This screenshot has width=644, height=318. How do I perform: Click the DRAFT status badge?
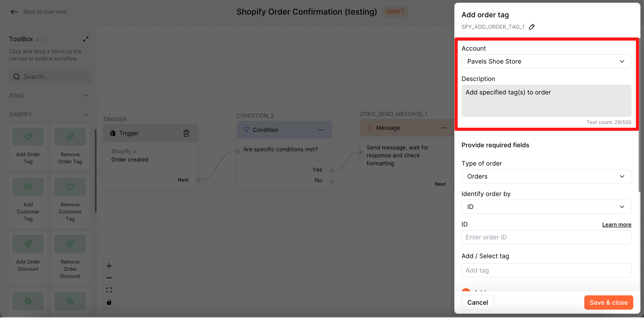(395, 12)
